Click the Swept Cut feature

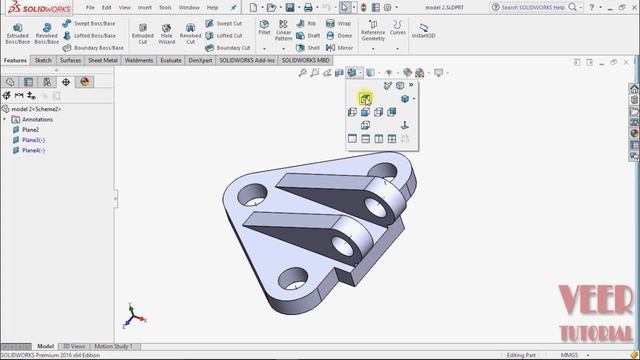224,24
